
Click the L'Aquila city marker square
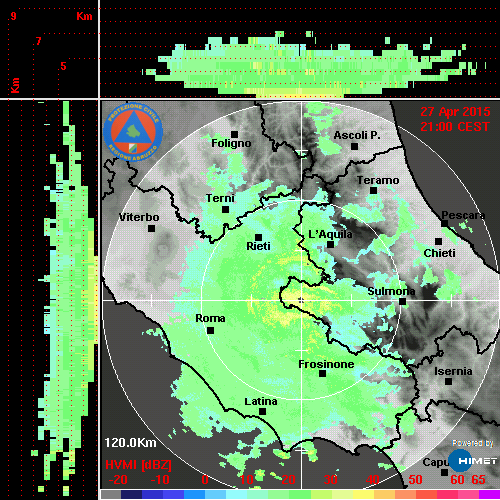click(x=330, y=244)
